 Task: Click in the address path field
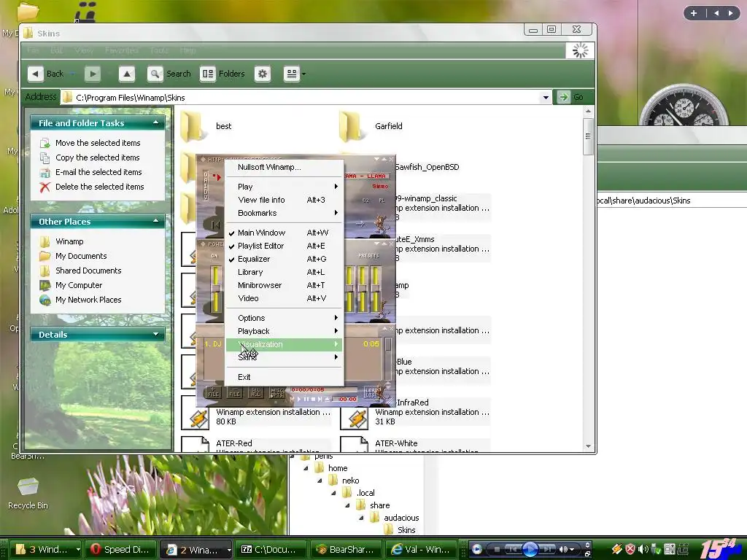tap(307, 98)
